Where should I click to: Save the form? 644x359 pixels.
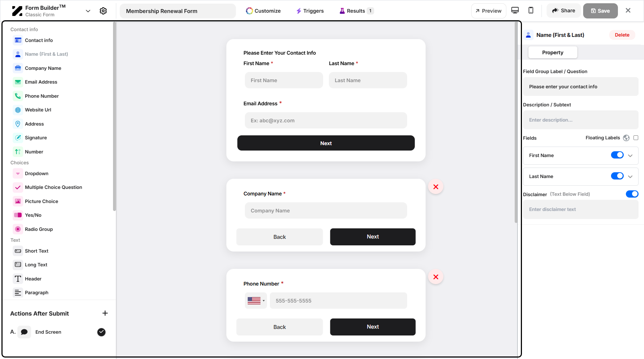pos(600,11)
